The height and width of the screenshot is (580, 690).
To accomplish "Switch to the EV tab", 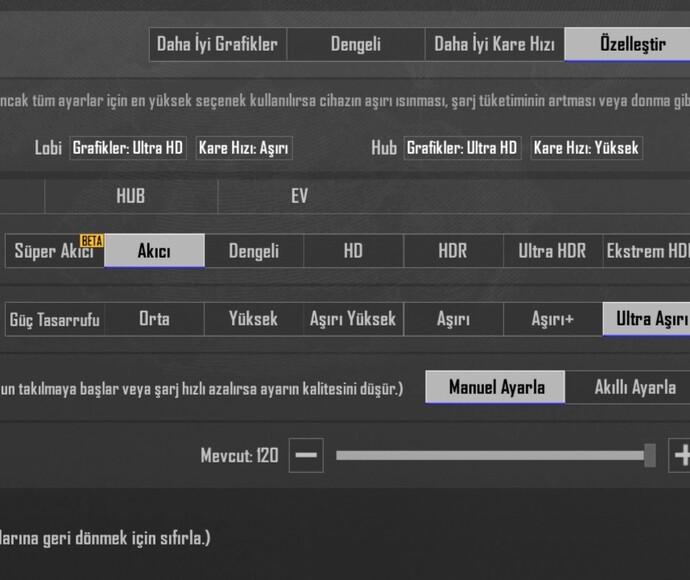I will coord(299,196).
